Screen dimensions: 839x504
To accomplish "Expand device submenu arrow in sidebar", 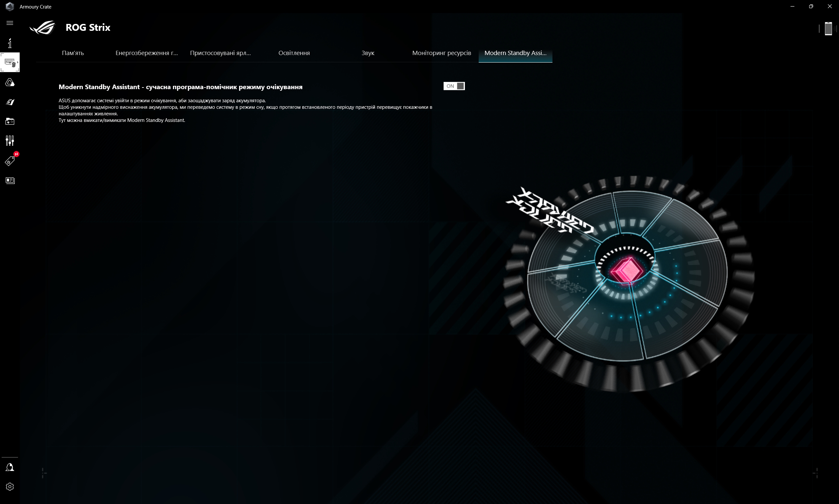I will point(18,62).
